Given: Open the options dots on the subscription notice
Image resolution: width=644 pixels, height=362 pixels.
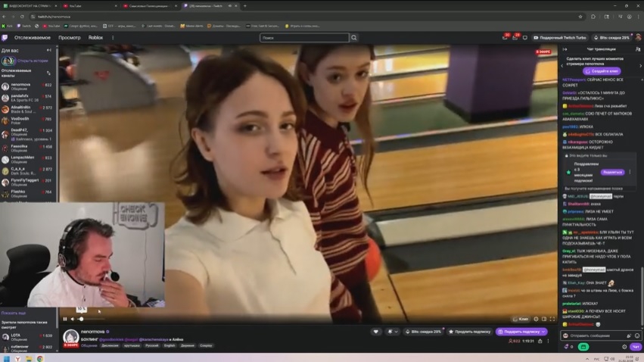Looking at the screenshot, I should click(630, 172).
